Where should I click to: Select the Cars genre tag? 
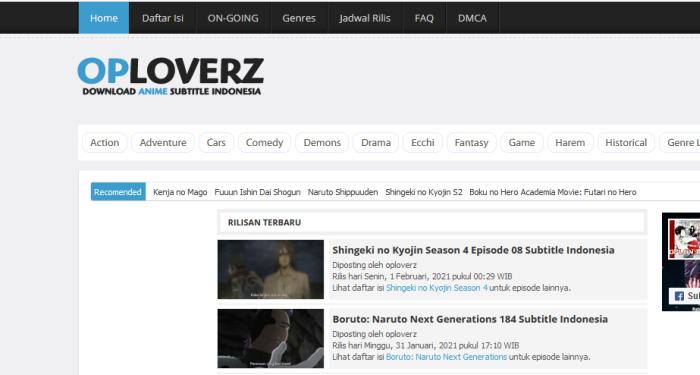tap(216, 142)
